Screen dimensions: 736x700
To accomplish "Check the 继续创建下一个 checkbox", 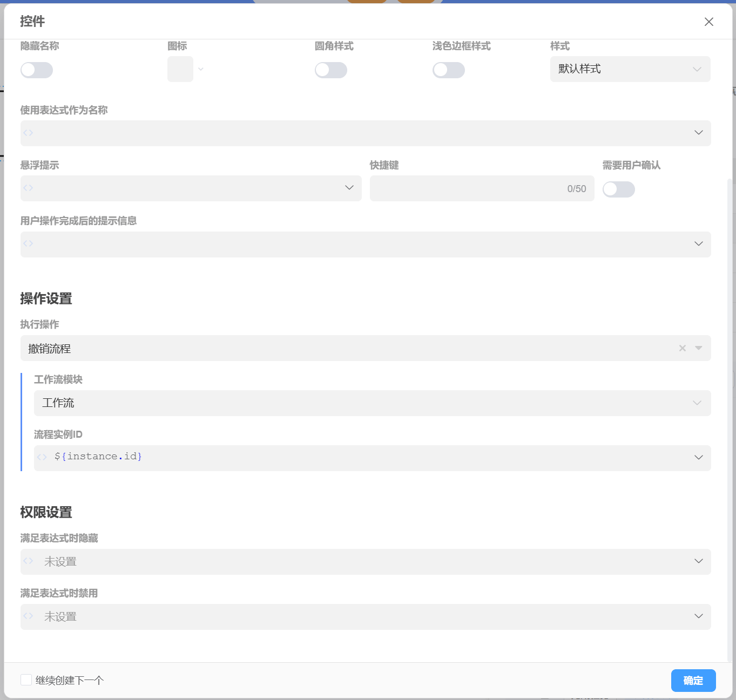I will [x=26, y=680].
